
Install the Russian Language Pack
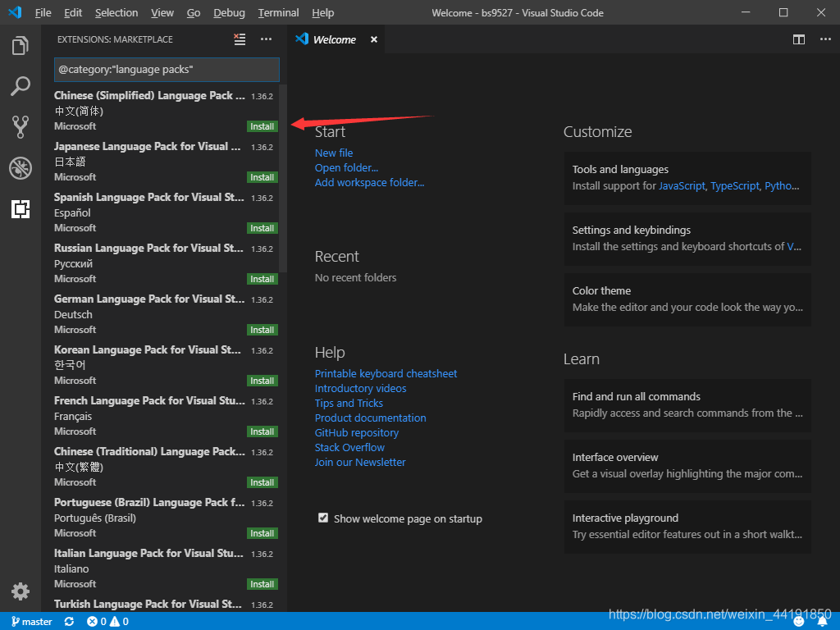262,279
